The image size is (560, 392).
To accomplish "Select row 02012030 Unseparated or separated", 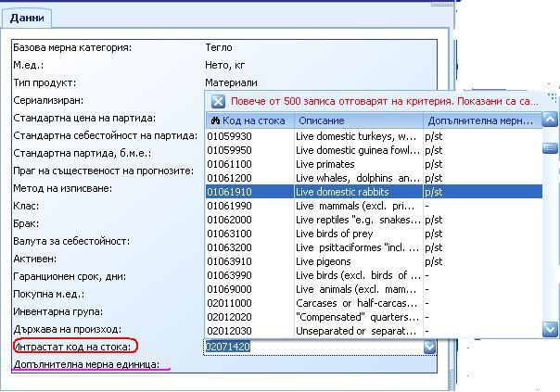I will pos(374,331).
